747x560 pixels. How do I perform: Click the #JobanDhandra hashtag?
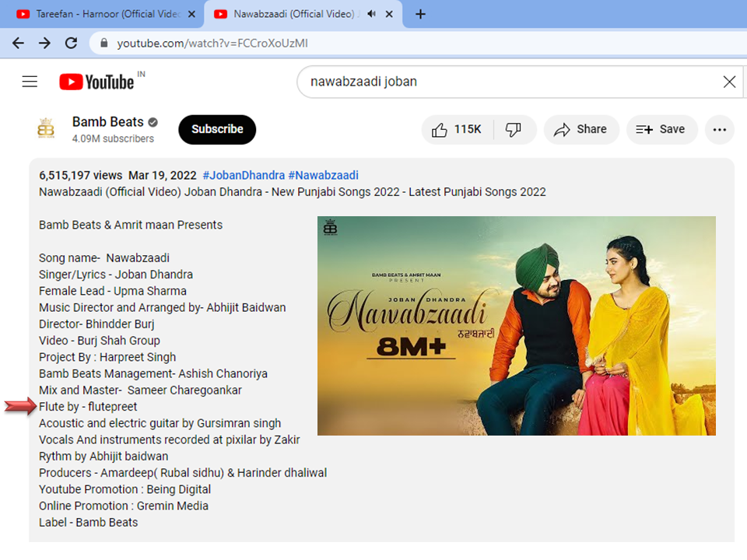(x=243, y=176)
